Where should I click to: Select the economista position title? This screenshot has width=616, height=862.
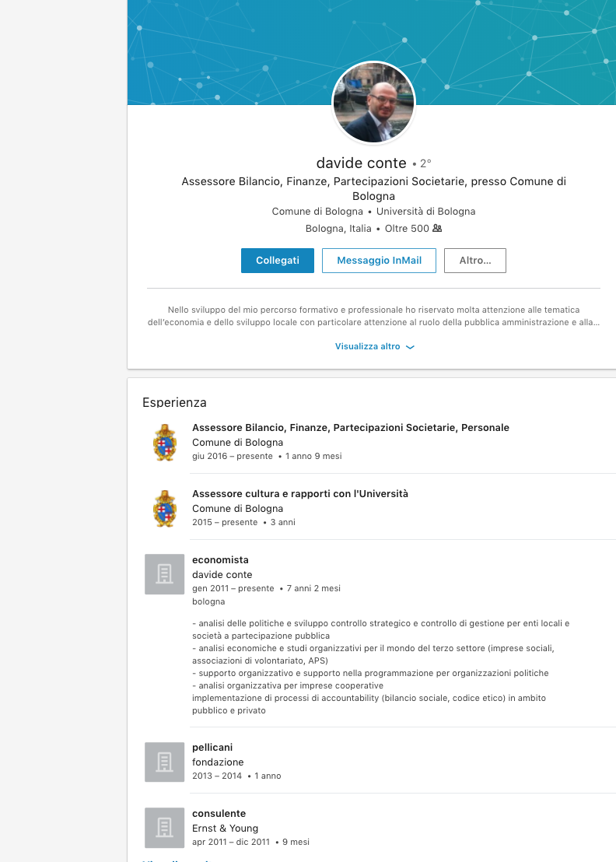(220, 559)
